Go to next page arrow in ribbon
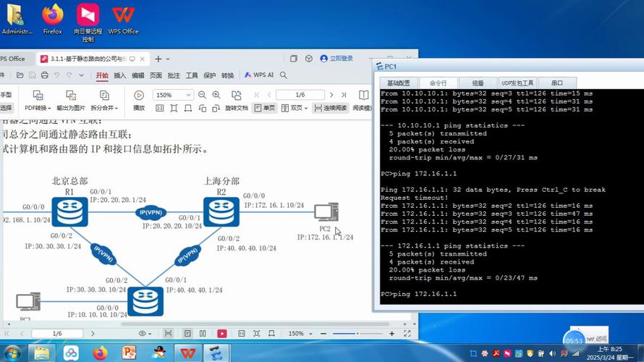 (x=331, y=95)
